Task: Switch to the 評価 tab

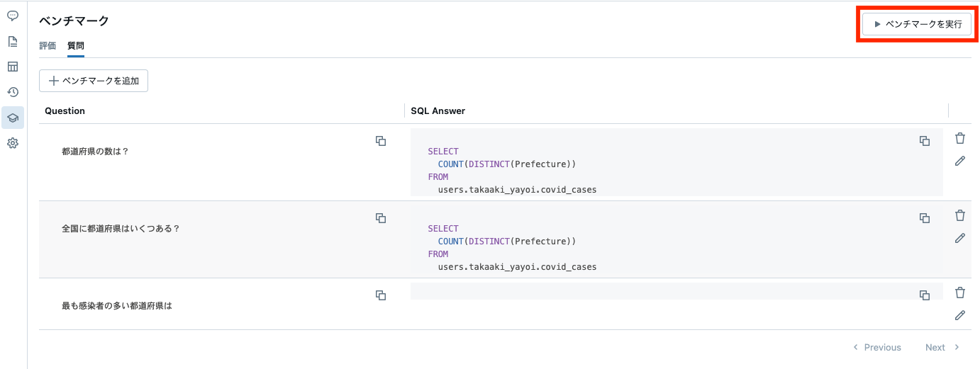Action: click(x=48, y=46)
